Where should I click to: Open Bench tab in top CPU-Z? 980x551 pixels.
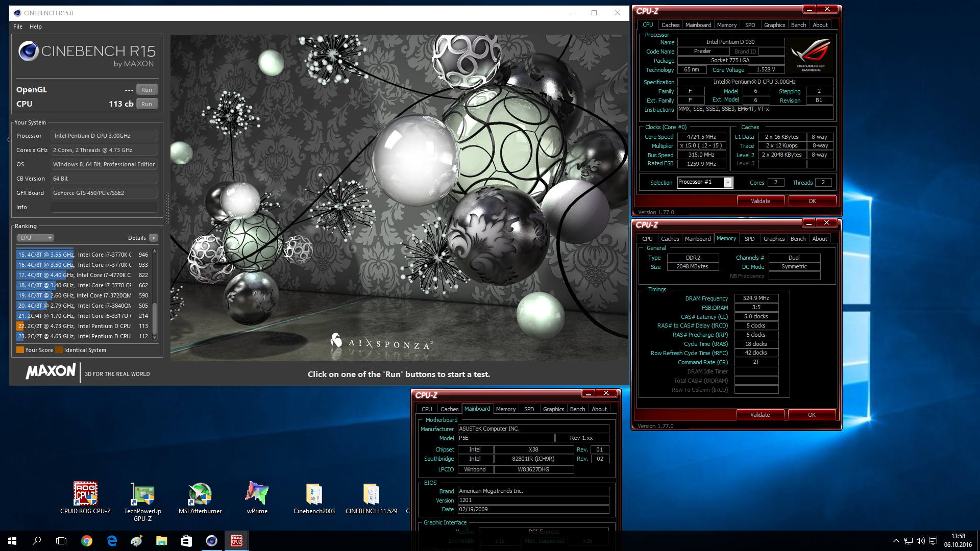point(798,25)
